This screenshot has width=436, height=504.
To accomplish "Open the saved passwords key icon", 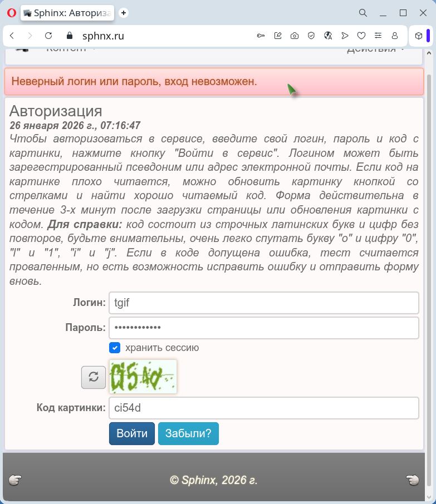I will click(x=261, y=36).
